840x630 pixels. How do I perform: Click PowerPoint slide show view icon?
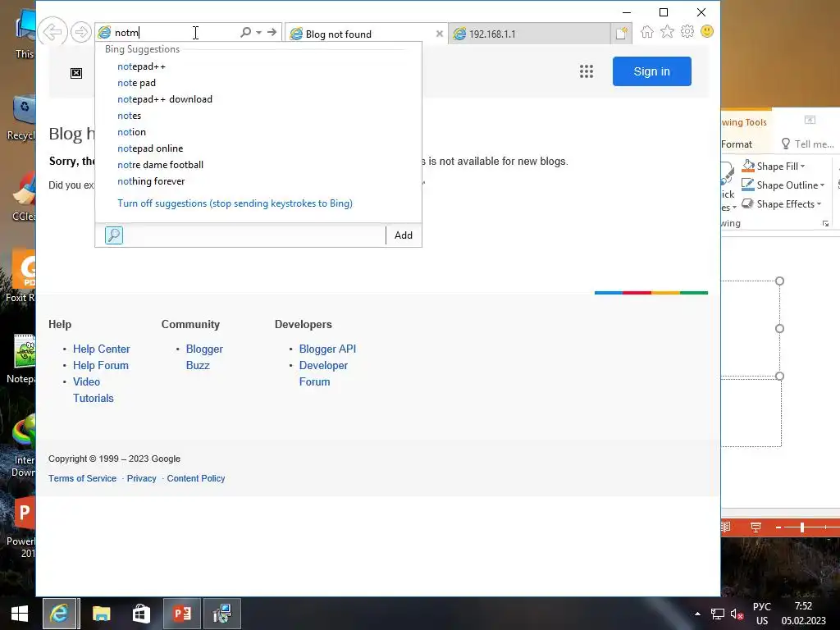pyautogui.click(x=756, y=527)
